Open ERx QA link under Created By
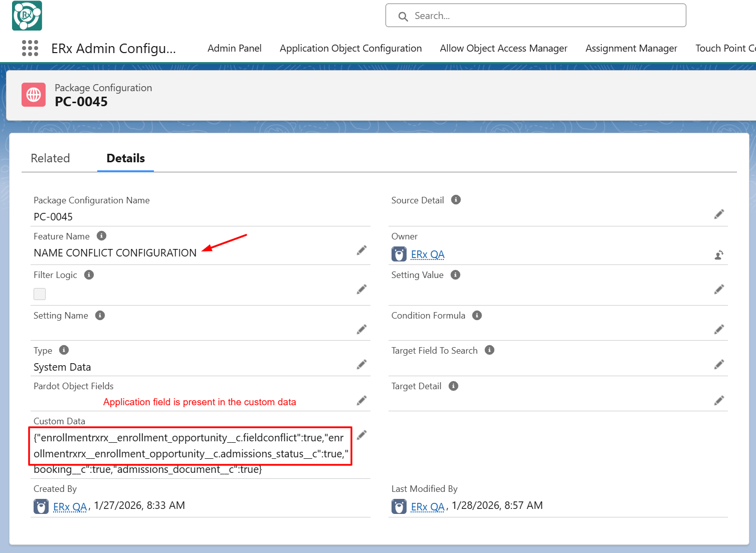Image resolution: width=756 pixels, height=553 pixels. [x=70, y=506]
